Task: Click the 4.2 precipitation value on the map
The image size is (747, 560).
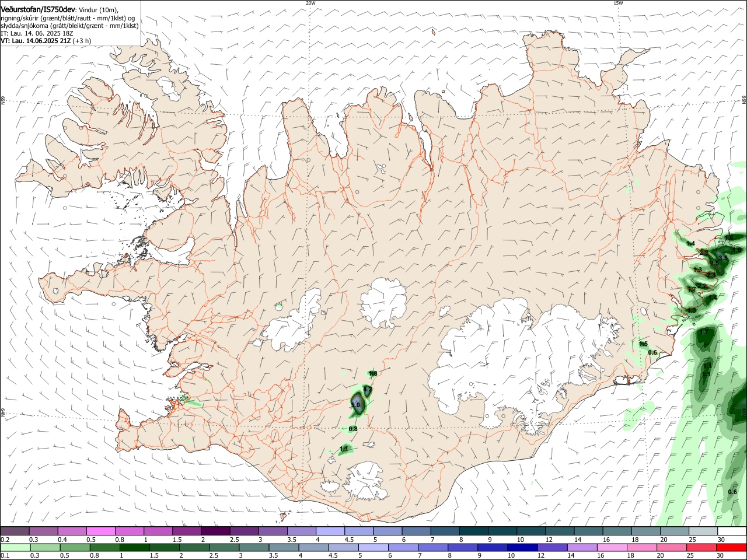Action: click(368, 389)
